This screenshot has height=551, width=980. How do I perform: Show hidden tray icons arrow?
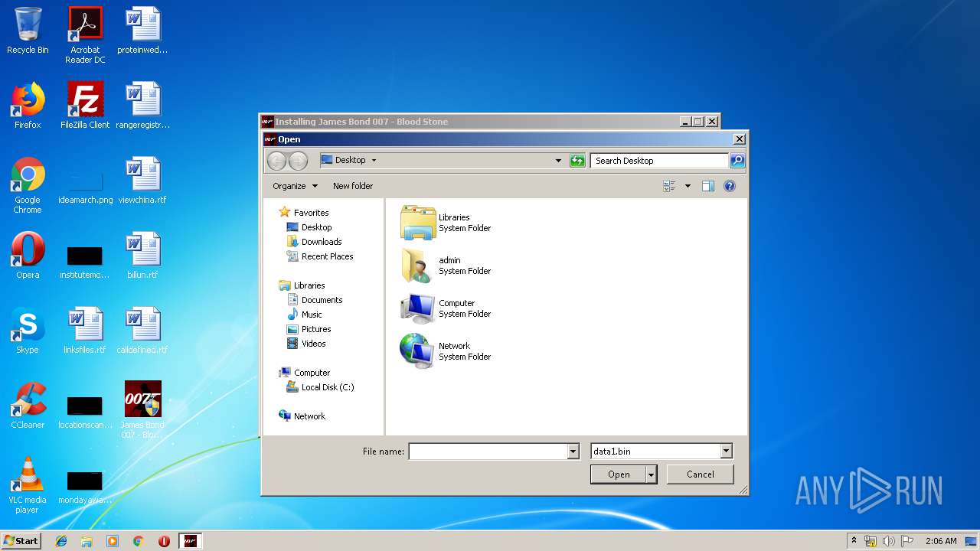pos(854,541)
